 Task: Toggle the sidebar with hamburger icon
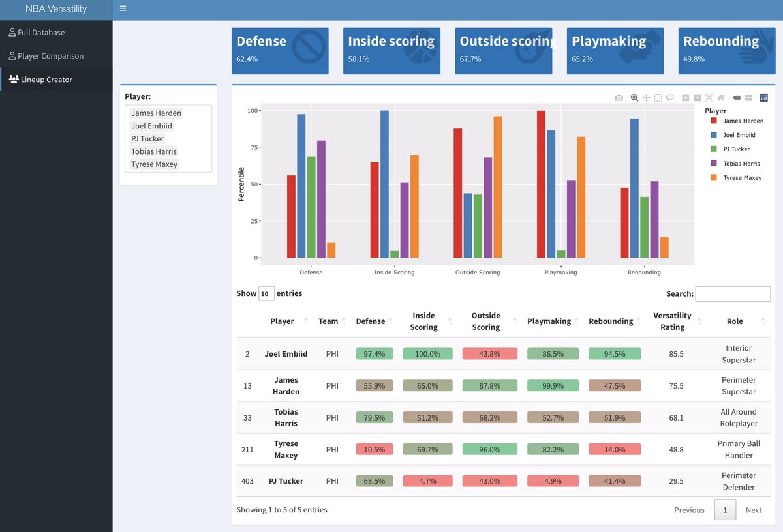click(123, 9)
